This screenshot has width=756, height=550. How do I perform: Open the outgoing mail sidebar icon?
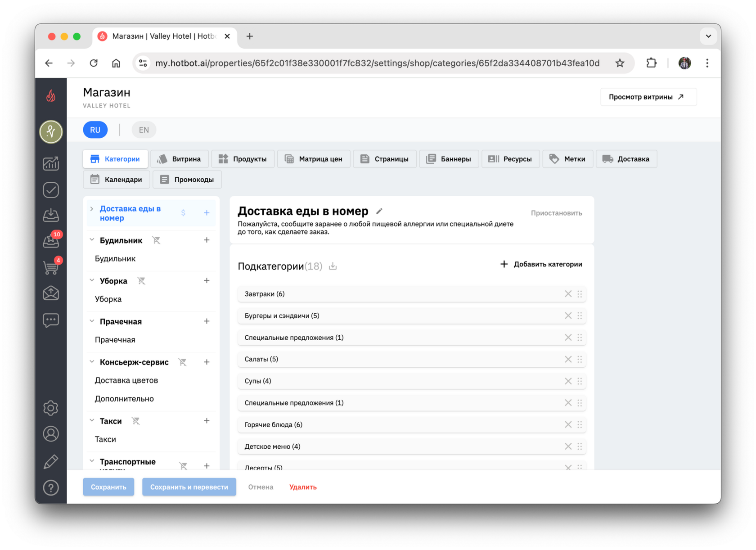tap(51, 293)
